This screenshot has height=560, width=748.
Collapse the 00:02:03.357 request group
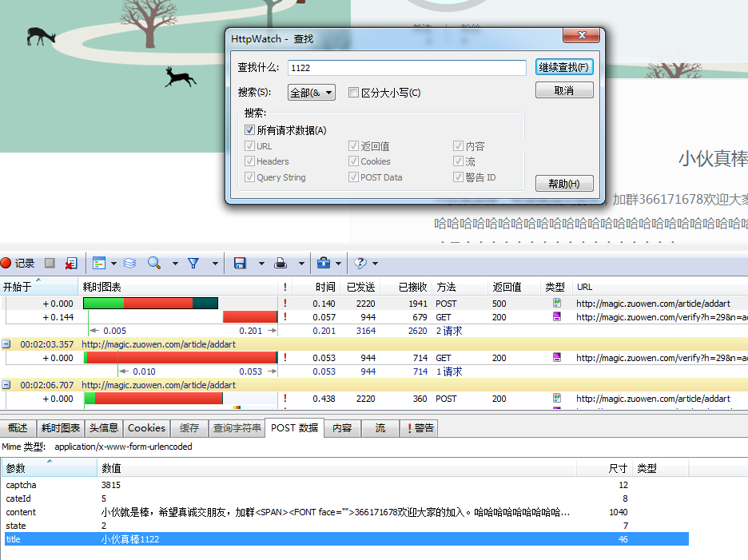tap(7, 344)
